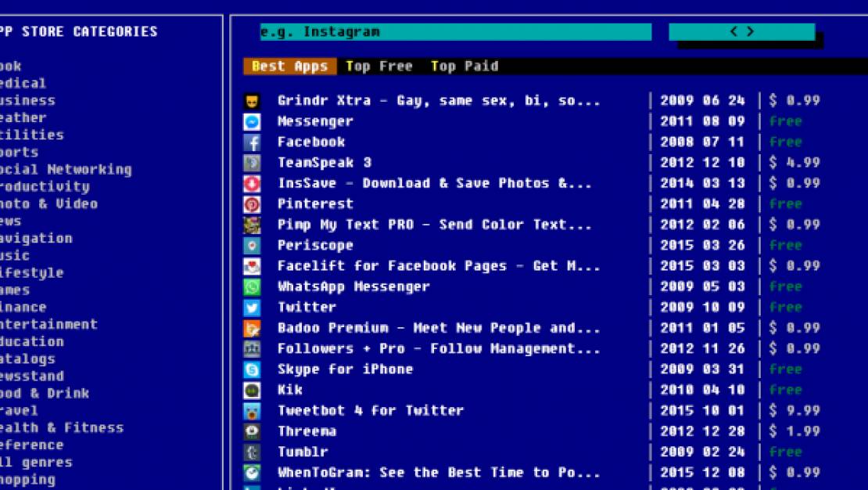
Task: Open the Education category
Action: (31, 341)
